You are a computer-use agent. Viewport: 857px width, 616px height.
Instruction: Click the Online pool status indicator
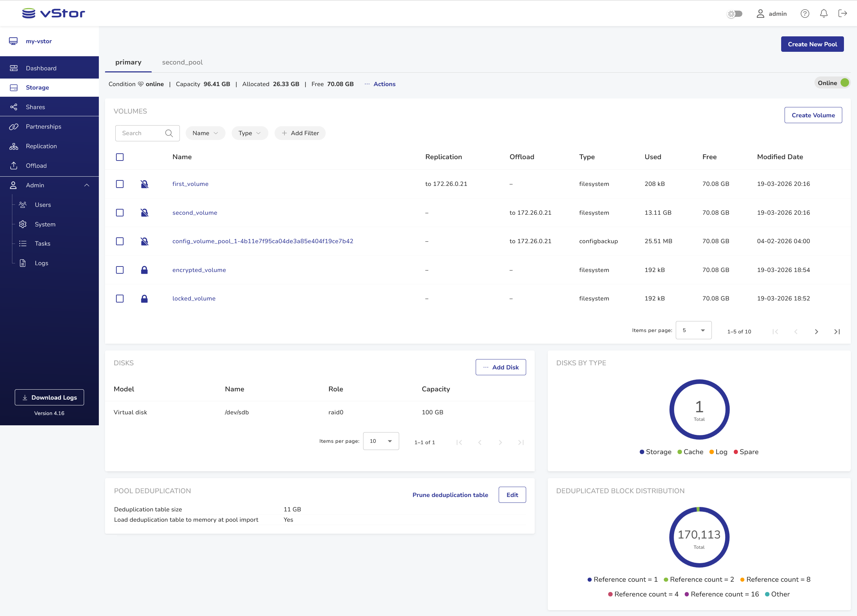(832, 83)
